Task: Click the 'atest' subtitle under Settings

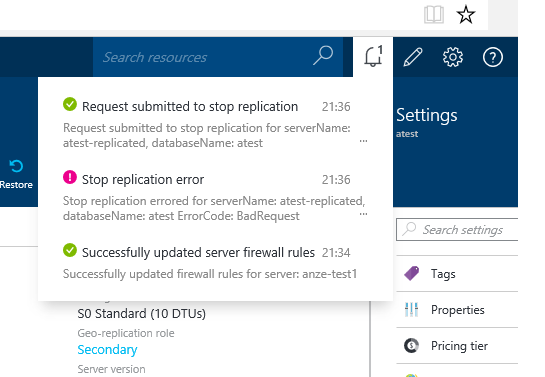Action: [x=407, y=134]
